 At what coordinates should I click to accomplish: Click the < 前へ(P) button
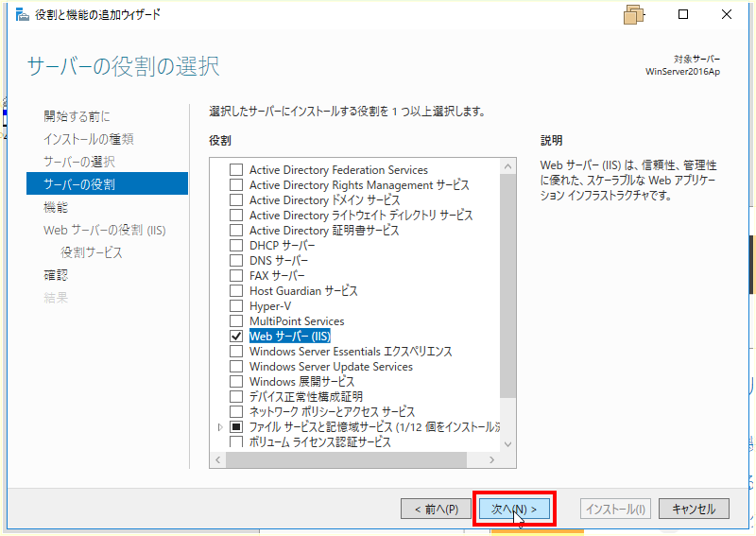436,509
